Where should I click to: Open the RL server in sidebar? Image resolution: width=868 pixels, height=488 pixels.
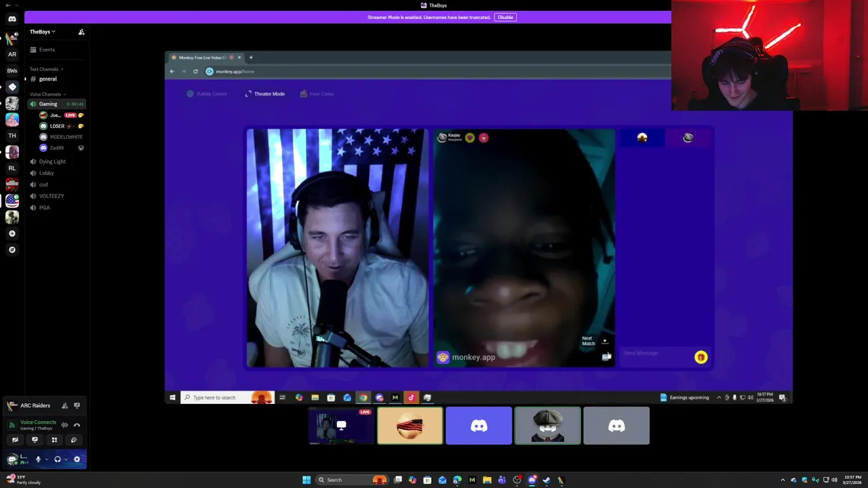coord(12,168)
